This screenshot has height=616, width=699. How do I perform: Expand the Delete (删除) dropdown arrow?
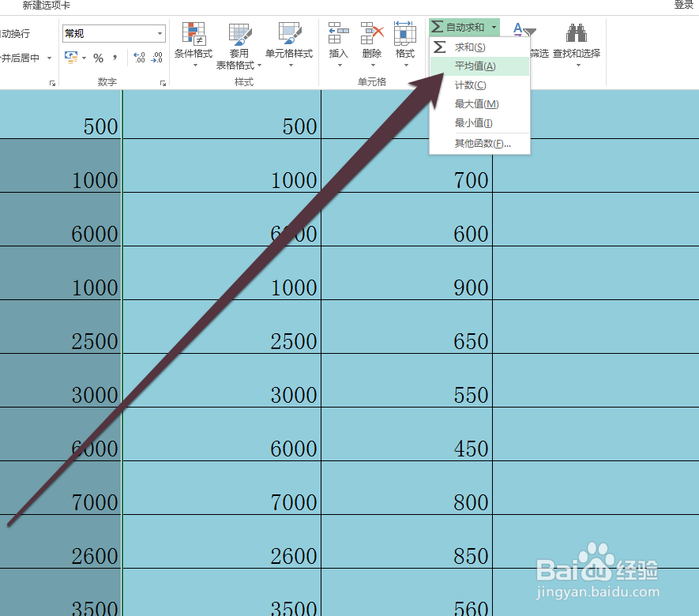pos(373,66)
